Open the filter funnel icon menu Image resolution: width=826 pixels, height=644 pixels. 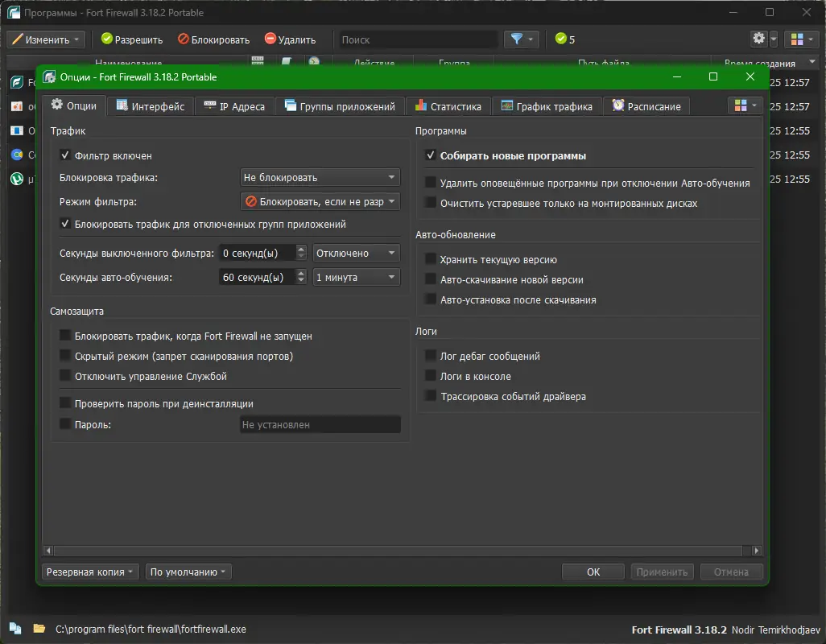point(522,39)
